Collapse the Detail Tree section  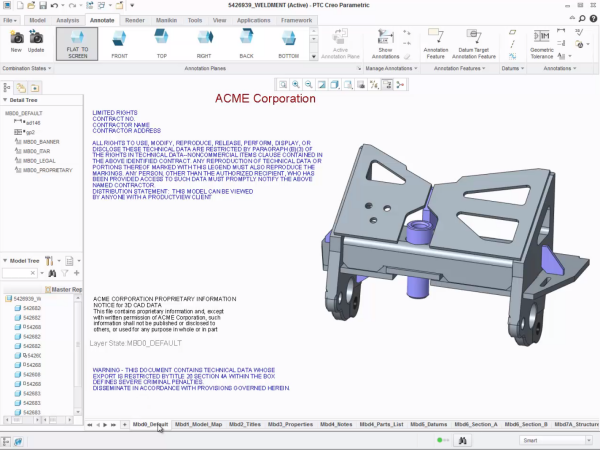(x=5, y=100)
